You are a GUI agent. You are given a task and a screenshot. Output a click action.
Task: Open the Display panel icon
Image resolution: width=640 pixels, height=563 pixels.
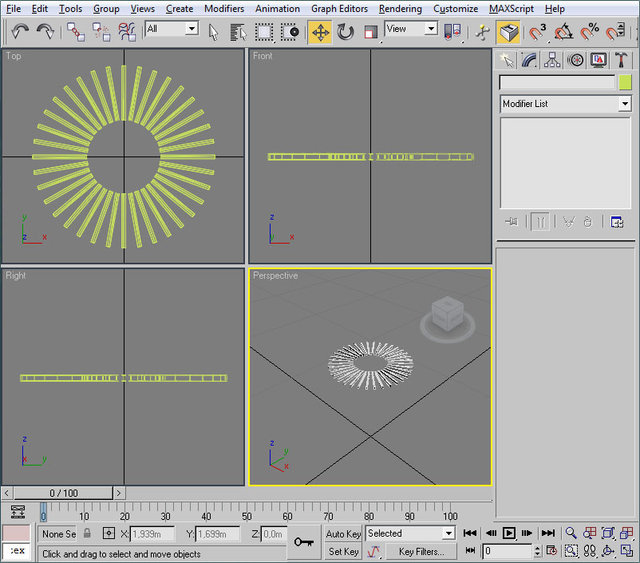coord(598,60)
